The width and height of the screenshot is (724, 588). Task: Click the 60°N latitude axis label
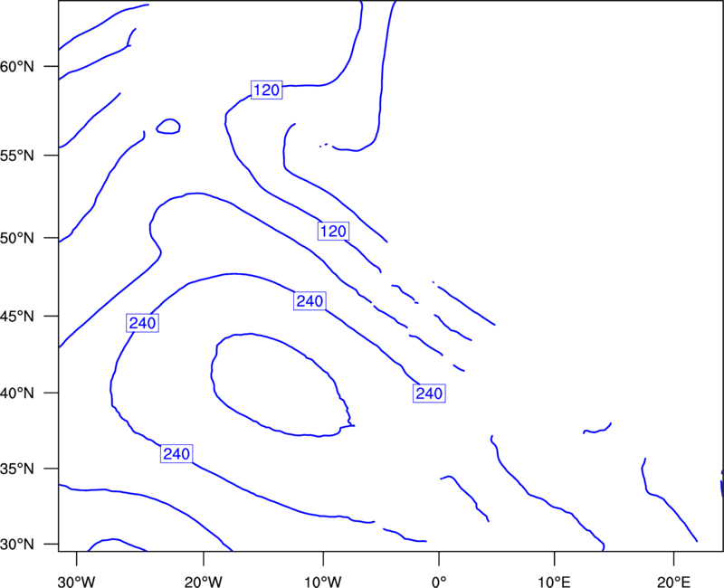17,67
